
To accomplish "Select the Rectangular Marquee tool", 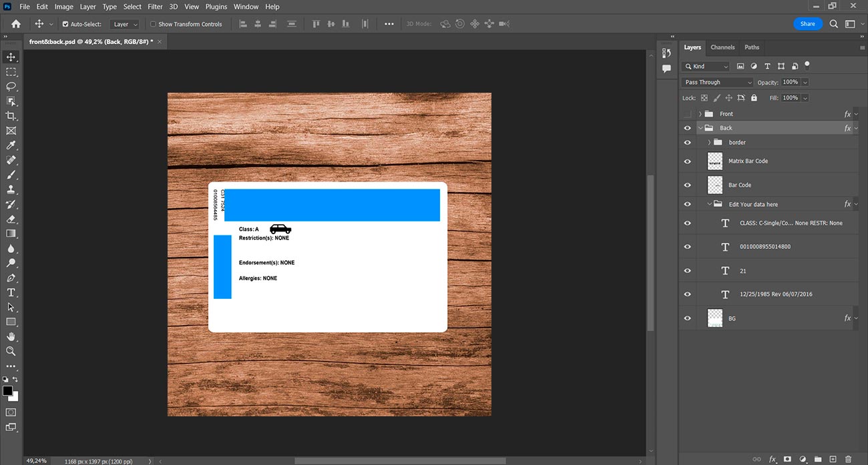I will click(11, 71).
